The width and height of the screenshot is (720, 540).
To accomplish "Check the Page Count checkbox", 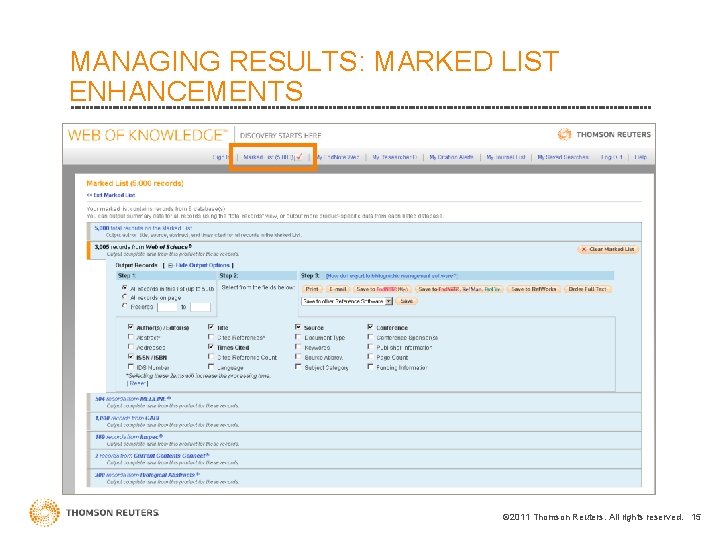I will pos(370,357).
